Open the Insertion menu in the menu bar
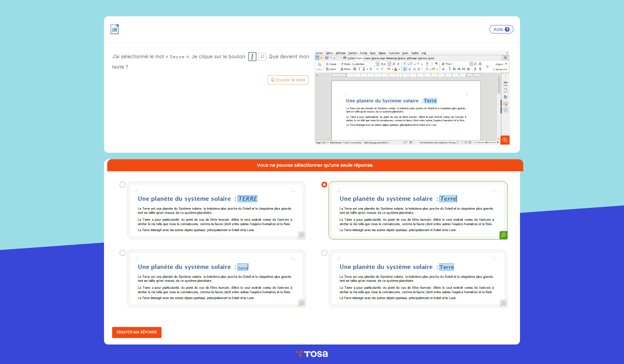Viewport: 624px width, 364px height. 352,53
